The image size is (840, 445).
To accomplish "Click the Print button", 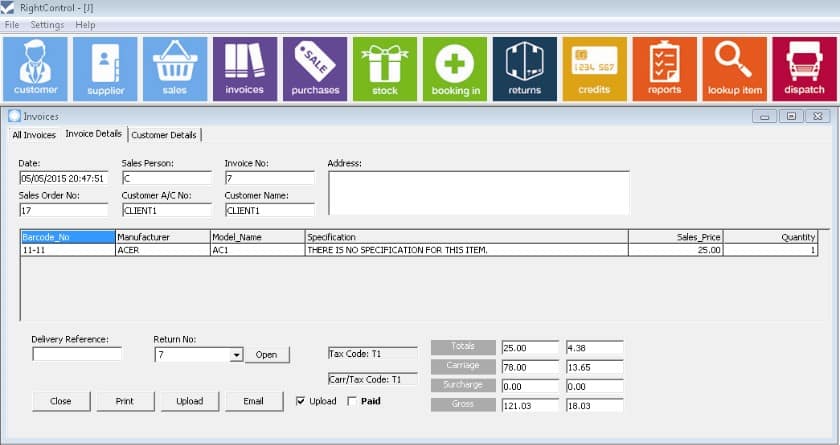I will 125,401.
